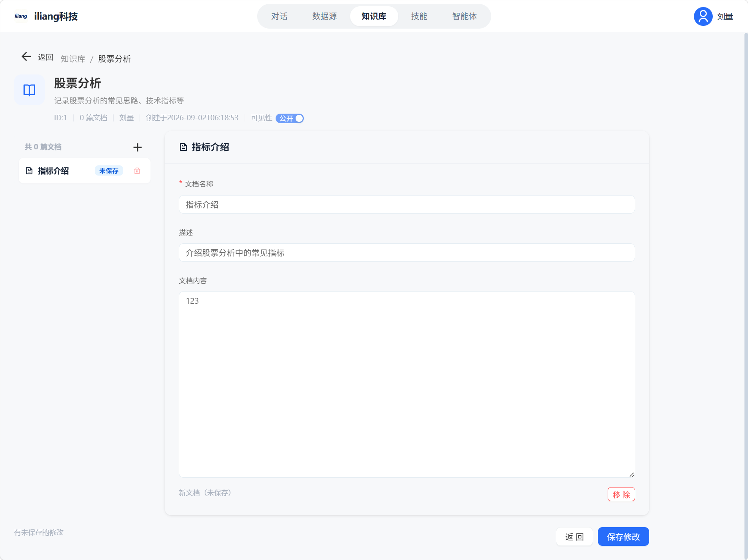This screenshot has width=748, height=560.
Task: Select the 知识库 tab
Action: (374, 16)
